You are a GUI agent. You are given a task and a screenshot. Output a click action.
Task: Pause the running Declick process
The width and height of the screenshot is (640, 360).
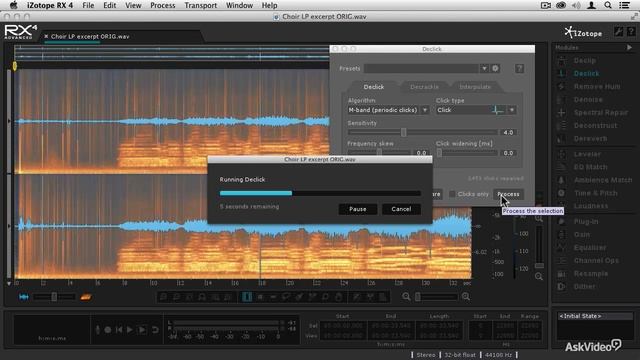click(358, 209)
